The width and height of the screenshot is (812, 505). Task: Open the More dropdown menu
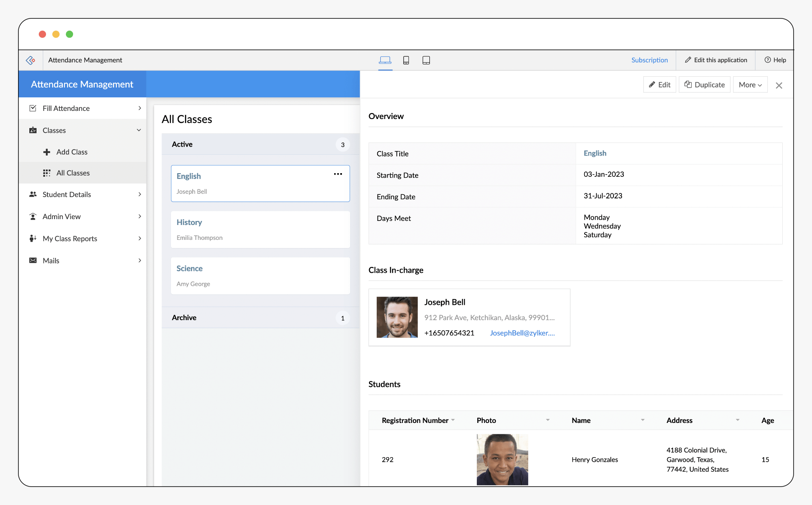(x=750, y=85)
